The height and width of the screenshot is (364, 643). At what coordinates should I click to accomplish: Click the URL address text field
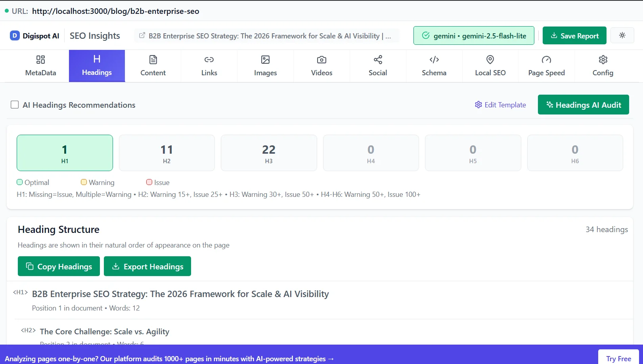[x=116, y=11]
